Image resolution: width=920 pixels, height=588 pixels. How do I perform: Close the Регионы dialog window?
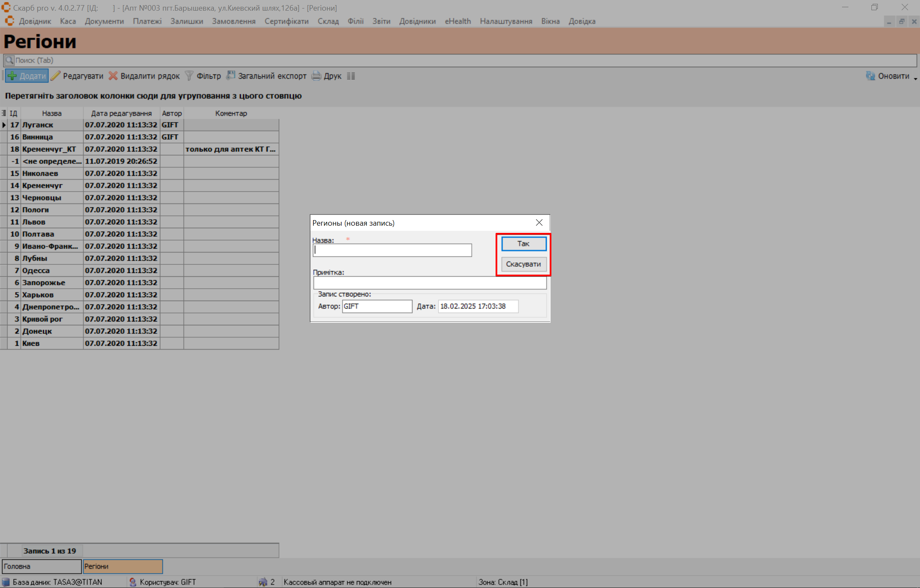point(539,223)
